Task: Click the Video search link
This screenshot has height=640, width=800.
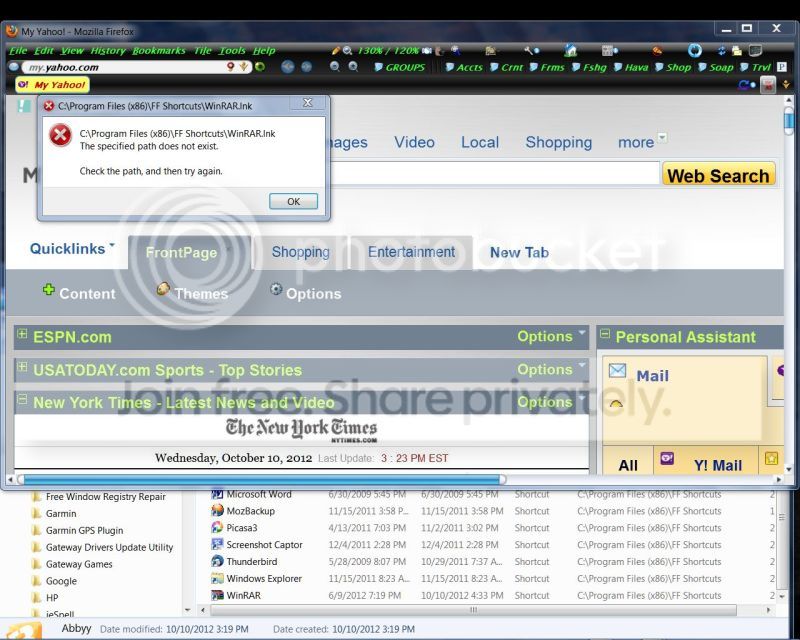Action: click(414, 142)
